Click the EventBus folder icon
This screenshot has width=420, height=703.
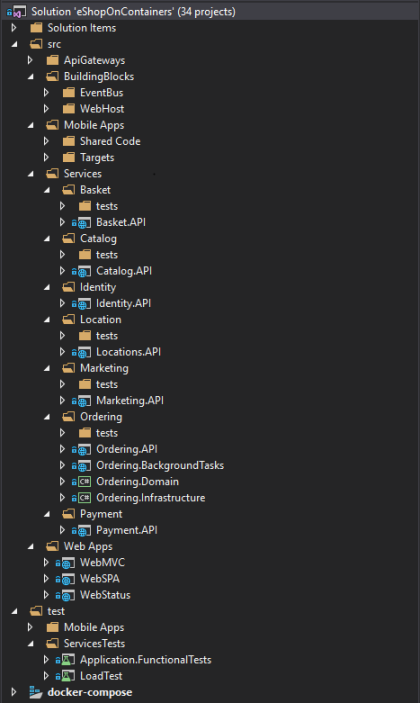point(69,93)
